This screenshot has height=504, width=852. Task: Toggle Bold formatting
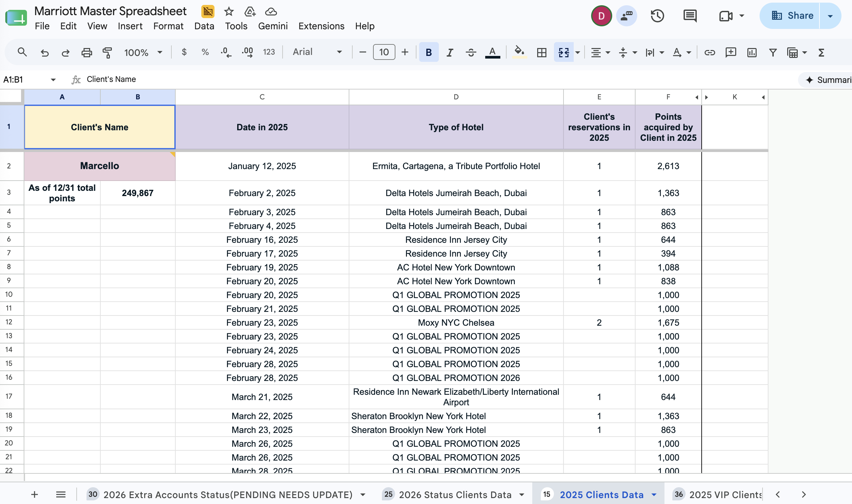429,52
